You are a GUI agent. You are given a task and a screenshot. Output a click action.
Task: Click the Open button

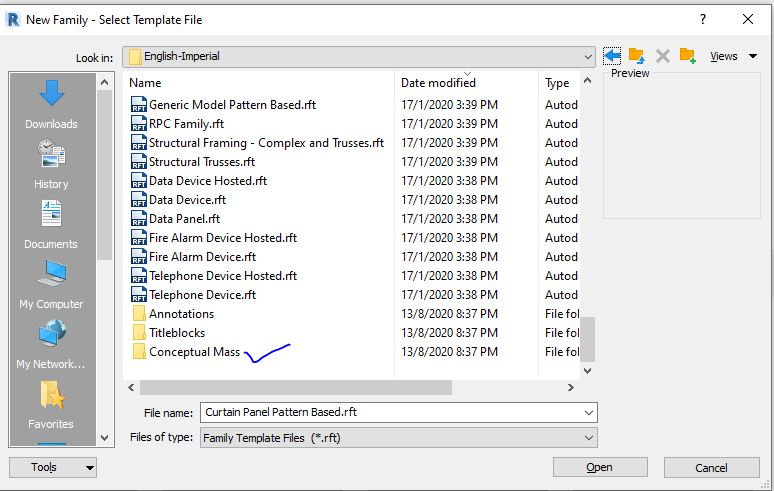pos(600,467)
